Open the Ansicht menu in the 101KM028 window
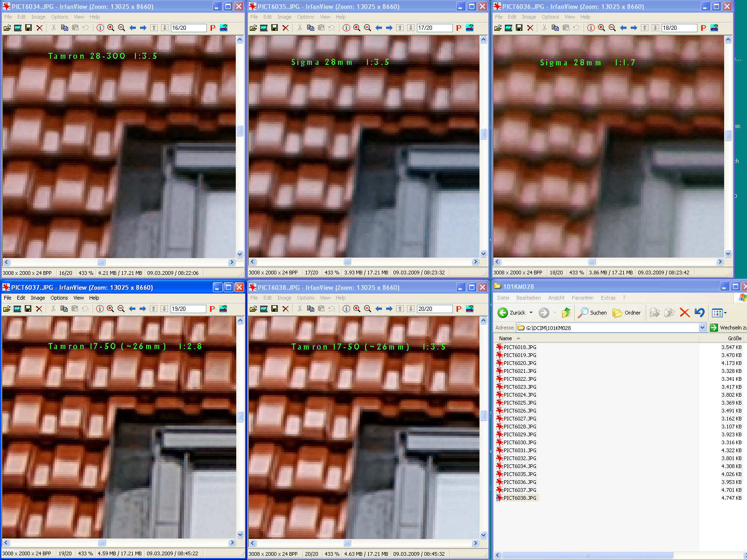This screenshot has height=560, width=747. 556,298
